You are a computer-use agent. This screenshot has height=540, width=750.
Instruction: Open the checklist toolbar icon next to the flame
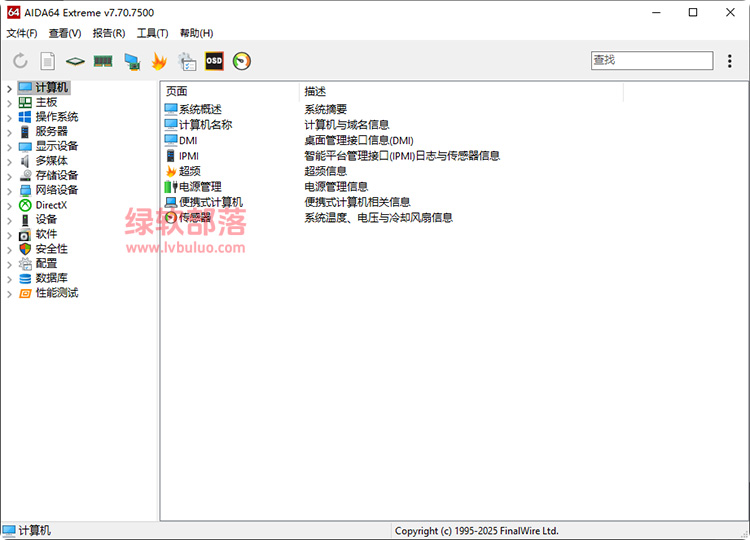(187, 62)
